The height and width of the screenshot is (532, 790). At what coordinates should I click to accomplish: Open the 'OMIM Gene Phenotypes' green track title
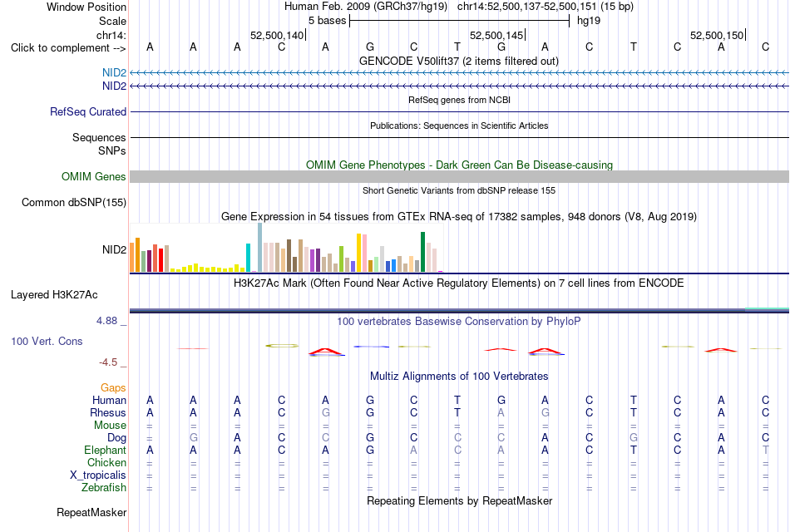click(x=459, y=165)
